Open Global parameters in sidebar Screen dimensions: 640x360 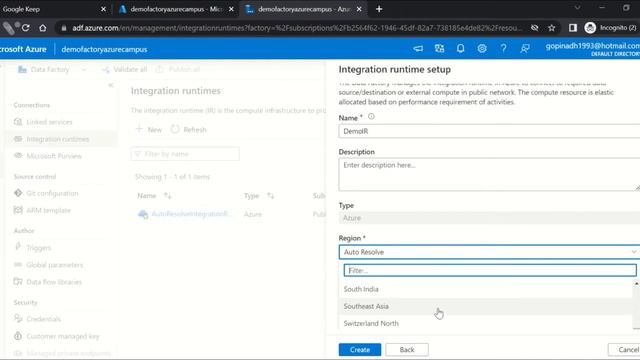(x=54, y=265)
